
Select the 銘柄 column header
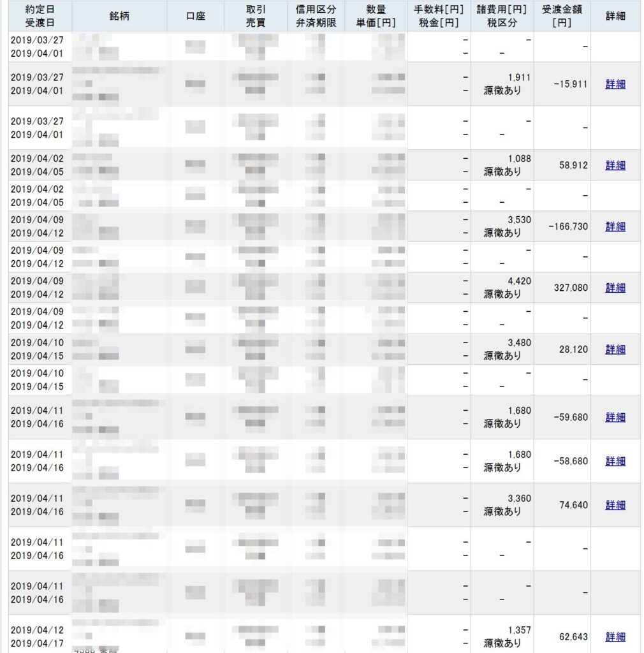(119, 17)
